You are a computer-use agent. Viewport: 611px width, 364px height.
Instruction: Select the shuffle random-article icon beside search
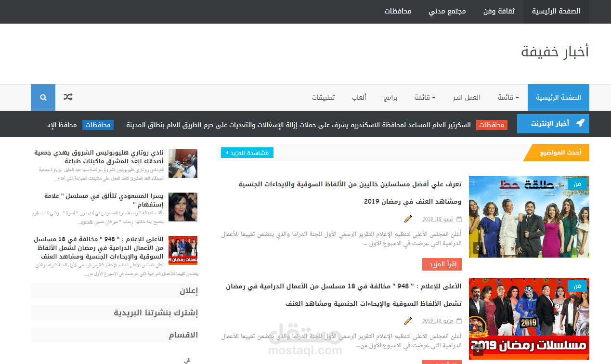pyautogui.click(x=67, y=97)
